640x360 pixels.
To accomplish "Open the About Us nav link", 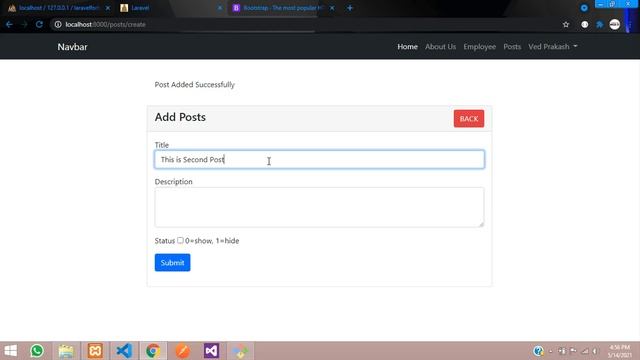I will coord(440,47).
